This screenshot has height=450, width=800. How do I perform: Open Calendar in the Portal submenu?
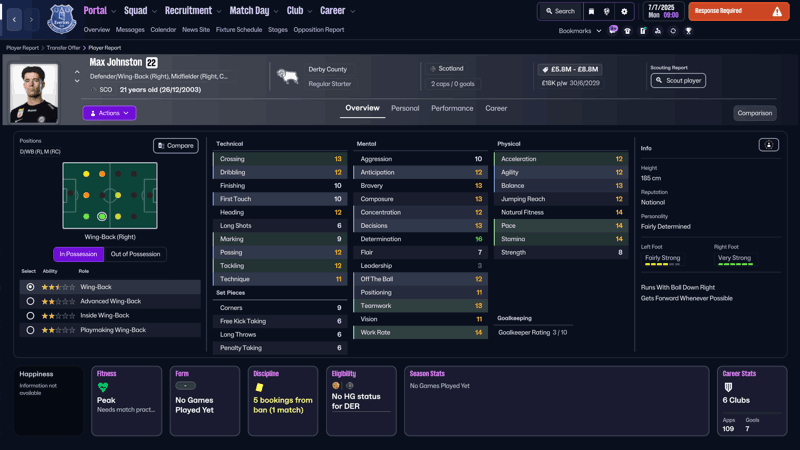pos(163,30)
